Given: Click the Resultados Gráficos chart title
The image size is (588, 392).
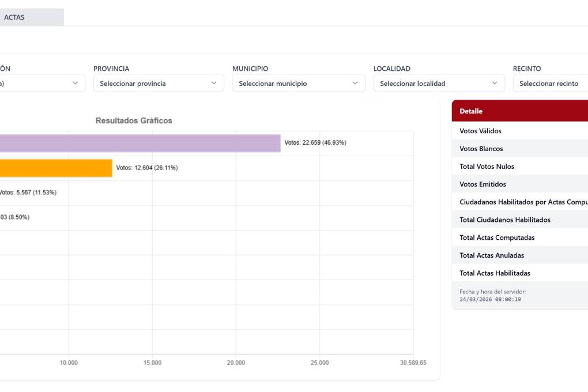Looking at the screenshot, I should point(134,120).
